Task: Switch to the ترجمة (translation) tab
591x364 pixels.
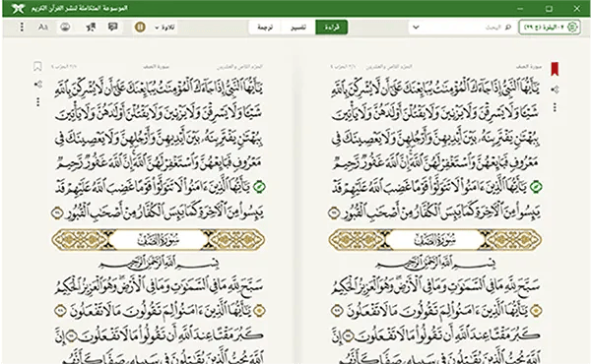Action: coord(265,28)
